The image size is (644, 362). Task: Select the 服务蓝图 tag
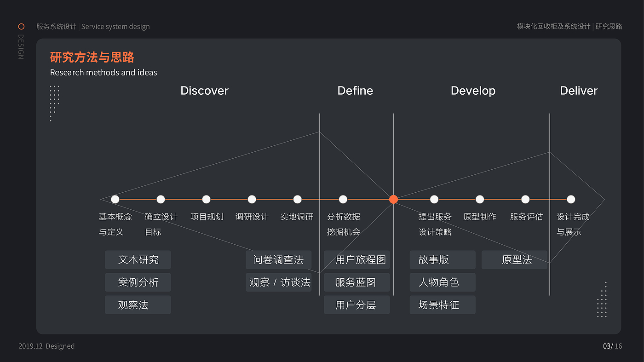pyautogui.click(x=357, y=282)
